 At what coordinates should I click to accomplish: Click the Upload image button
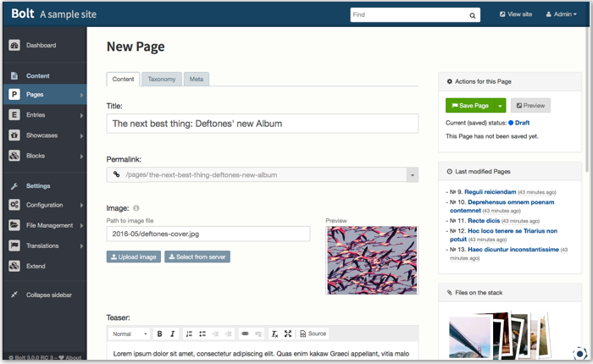point(134,257)
